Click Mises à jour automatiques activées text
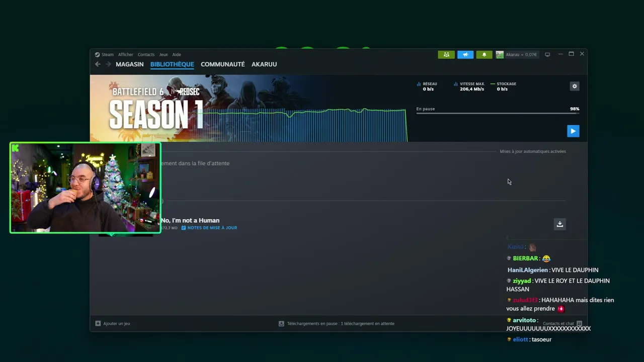 pos(533,151)
